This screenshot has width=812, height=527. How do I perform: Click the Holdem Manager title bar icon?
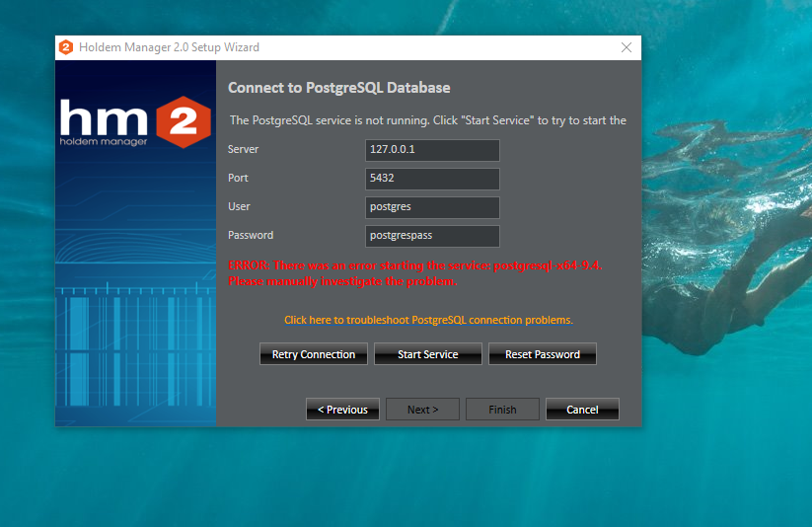coord(66,47)
